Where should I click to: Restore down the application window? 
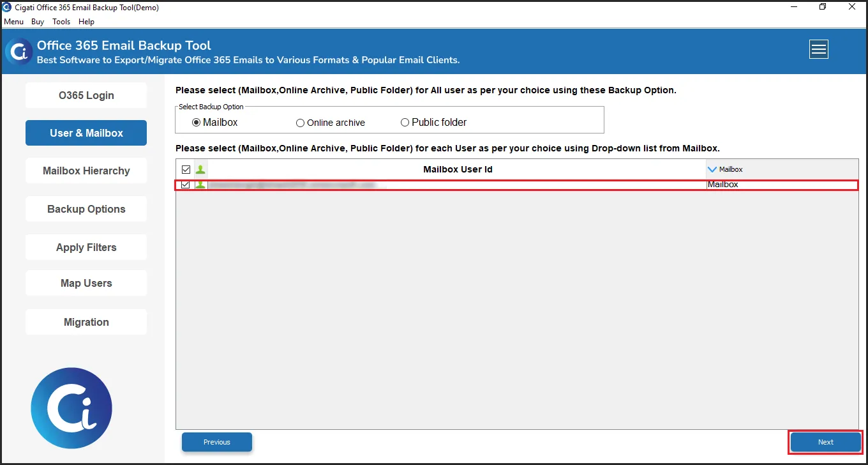823,7
